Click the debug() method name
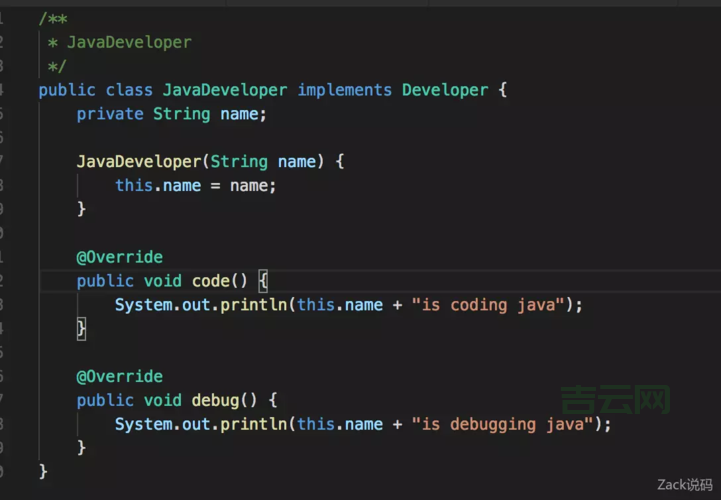 click(x=216, y=400)
